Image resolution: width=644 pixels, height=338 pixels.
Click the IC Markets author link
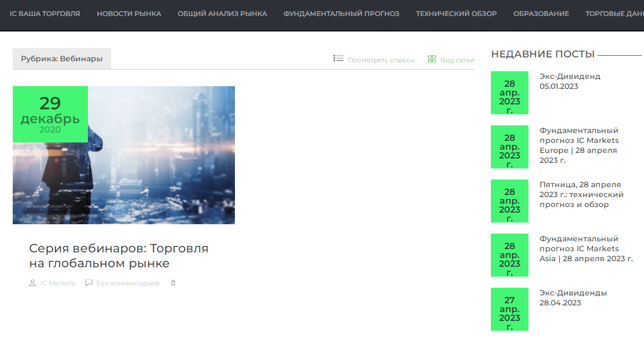[57, 283]
